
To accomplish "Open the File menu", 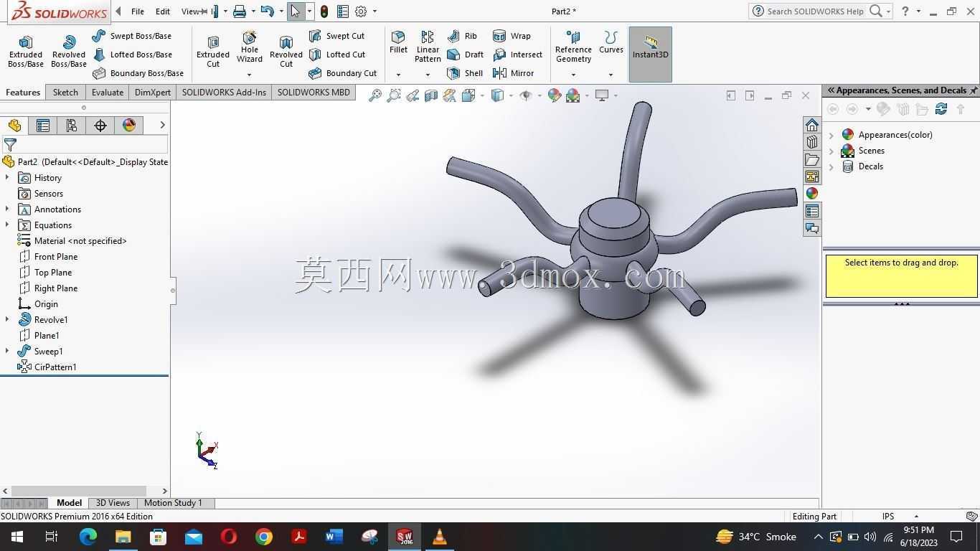I will (138, 11).
